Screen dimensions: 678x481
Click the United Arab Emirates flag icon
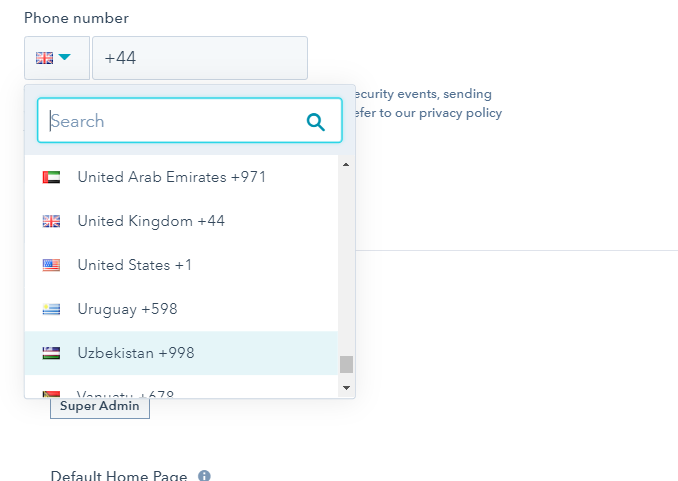[51, 177]
